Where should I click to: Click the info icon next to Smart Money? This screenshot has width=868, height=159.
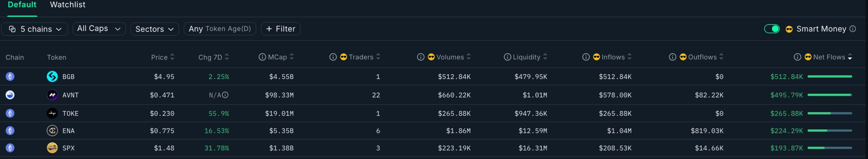(x=853, y=29)
